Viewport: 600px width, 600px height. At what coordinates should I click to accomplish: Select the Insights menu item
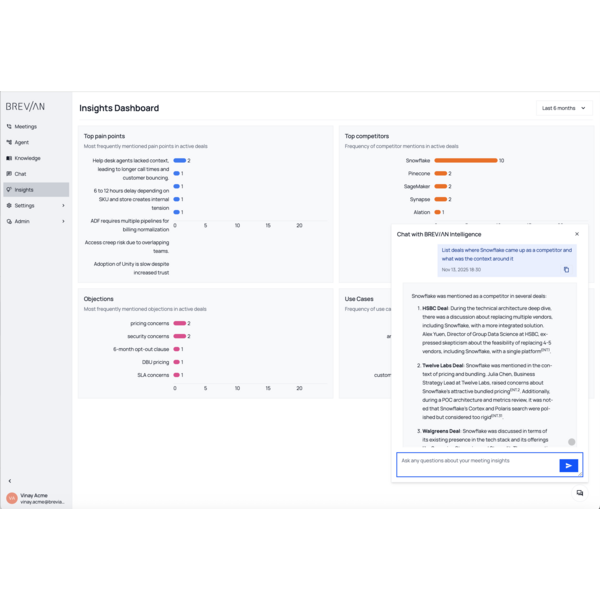point(36,189)
